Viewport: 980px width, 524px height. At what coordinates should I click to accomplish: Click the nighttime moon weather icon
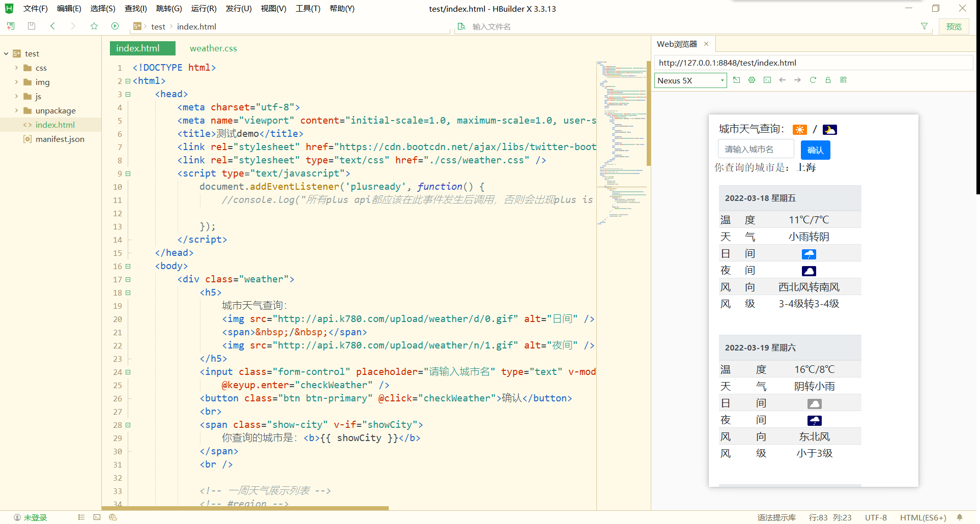(x=830, y=130)
